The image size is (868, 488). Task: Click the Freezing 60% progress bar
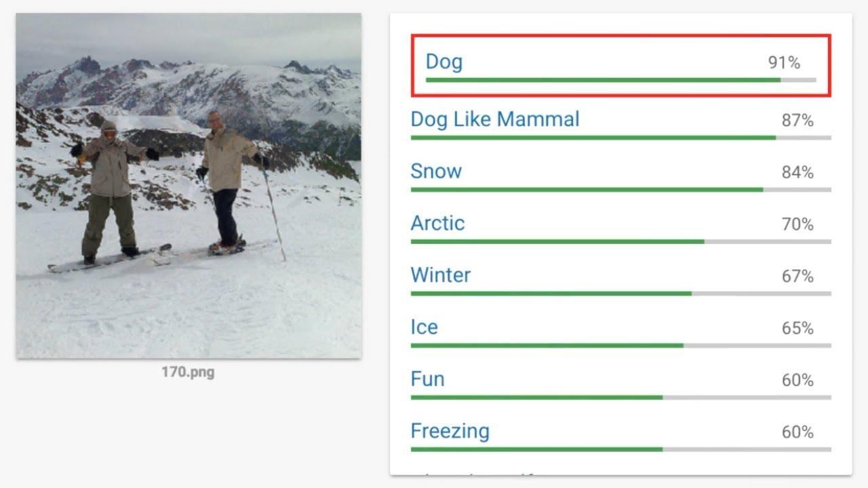tap(620, 449)
